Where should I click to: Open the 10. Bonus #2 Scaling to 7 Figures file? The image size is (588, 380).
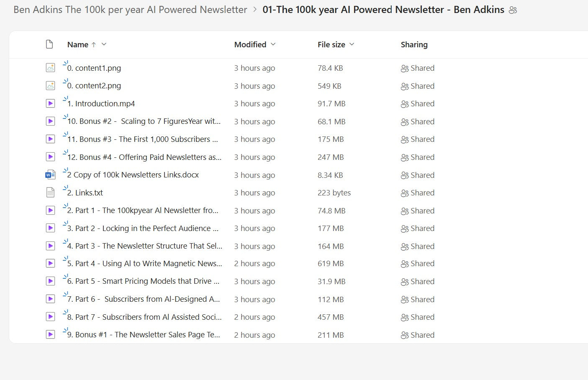click(x=144, y=121)
